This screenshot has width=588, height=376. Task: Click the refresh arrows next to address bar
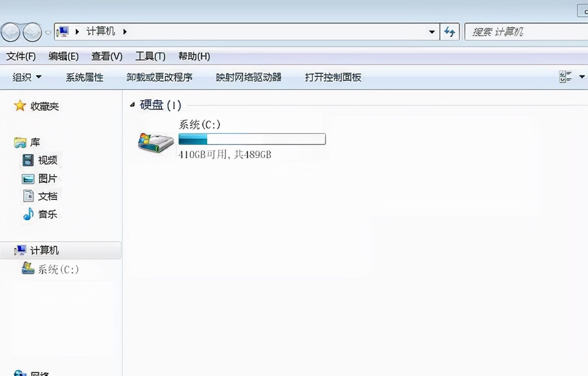coord(450,31)
